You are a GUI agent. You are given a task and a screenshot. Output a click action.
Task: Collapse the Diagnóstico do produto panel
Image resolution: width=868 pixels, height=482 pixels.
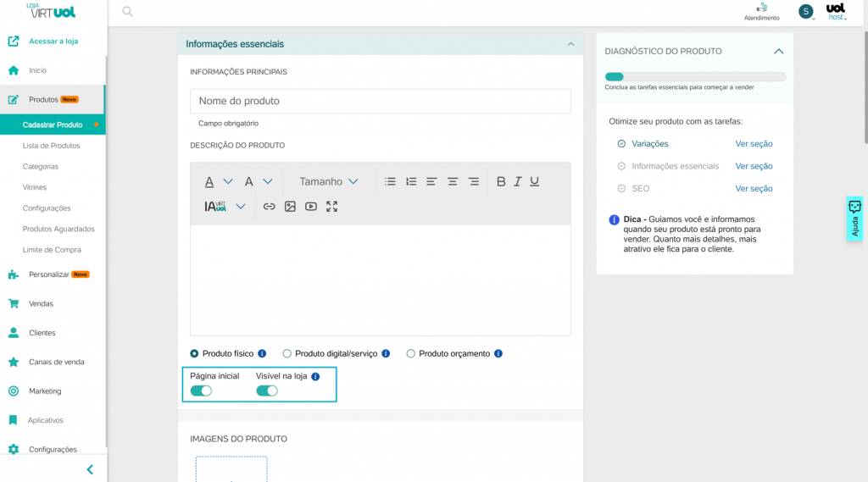coord(779,52)
